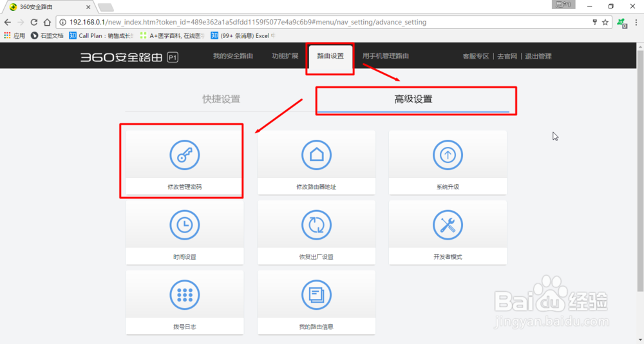Click the browser back arrow

[7, 22]
